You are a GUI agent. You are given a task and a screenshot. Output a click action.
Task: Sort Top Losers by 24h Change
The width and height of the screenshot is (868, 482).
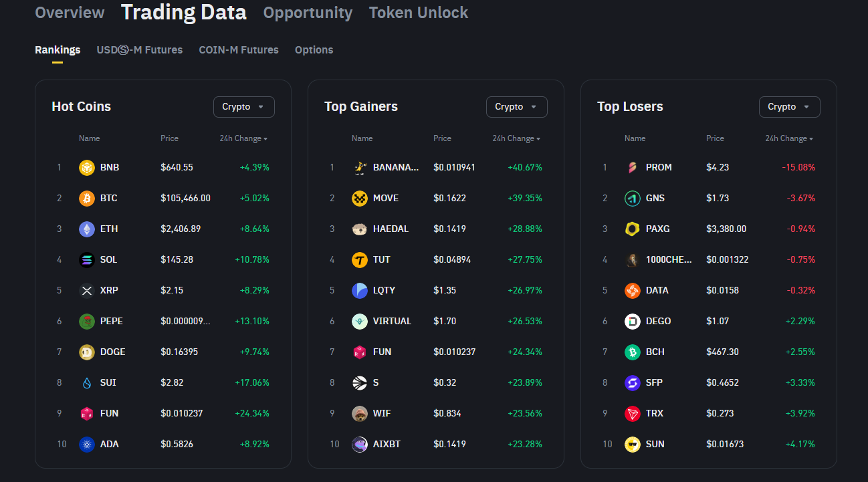click(x=789, y=138)
